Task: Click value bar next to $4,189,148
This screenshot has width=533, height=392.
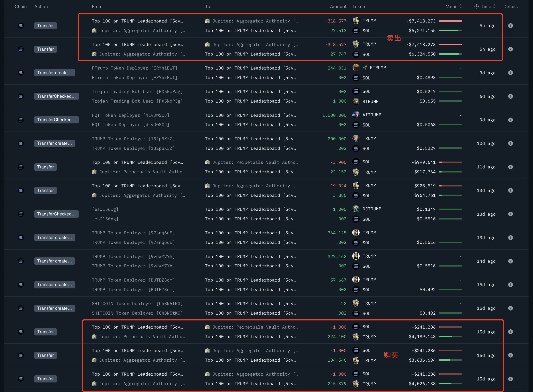Action: 450,336
